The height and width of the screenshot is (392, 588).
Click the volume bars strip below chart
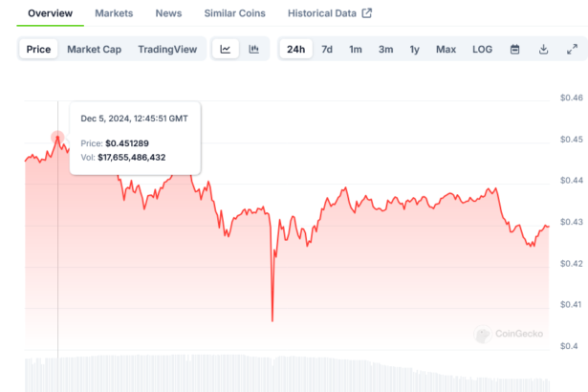(x=287, y=373)
